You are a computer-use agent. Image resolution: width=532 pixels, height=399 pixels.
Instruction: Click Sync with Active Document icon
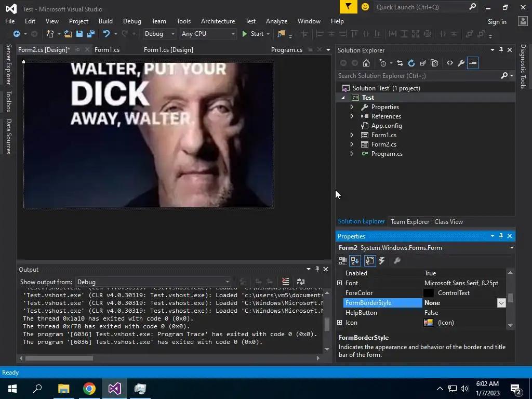[400, 63]
